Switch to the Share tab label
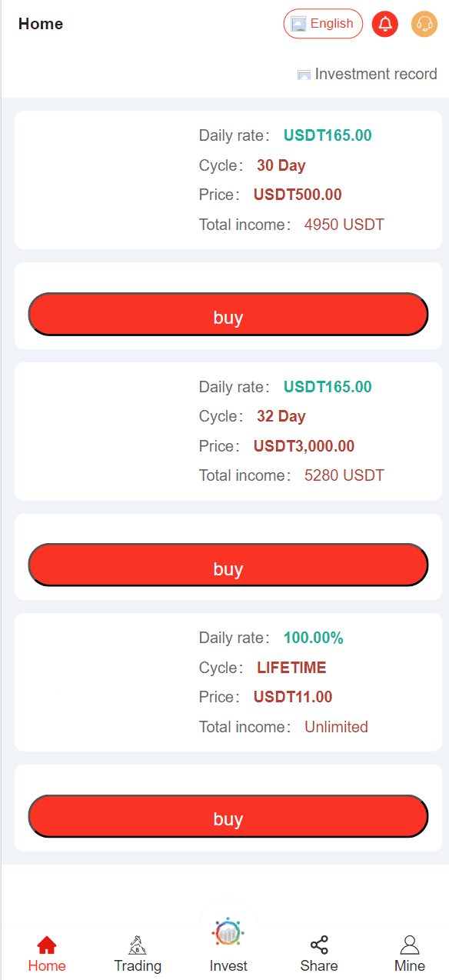Screen dimensions: 449x980 [x=319, y=965]
